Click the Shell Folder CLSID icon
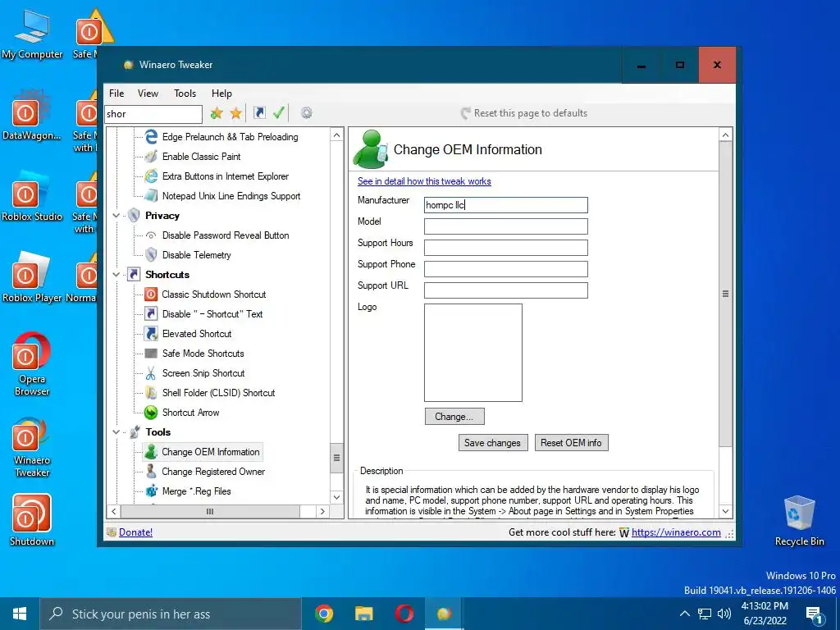The height and width of the screenshot is (630, 840). [152, 393]
